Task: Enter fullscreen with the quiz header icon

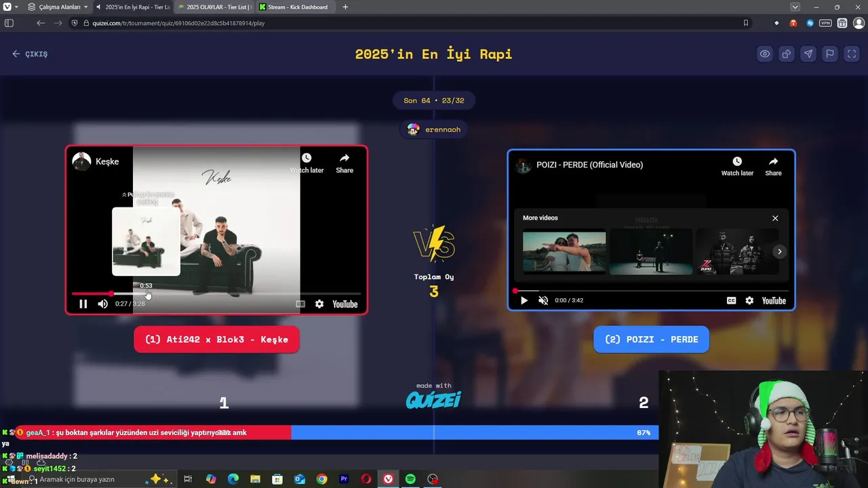Action: pyautogui.click(x=852, y=54)
